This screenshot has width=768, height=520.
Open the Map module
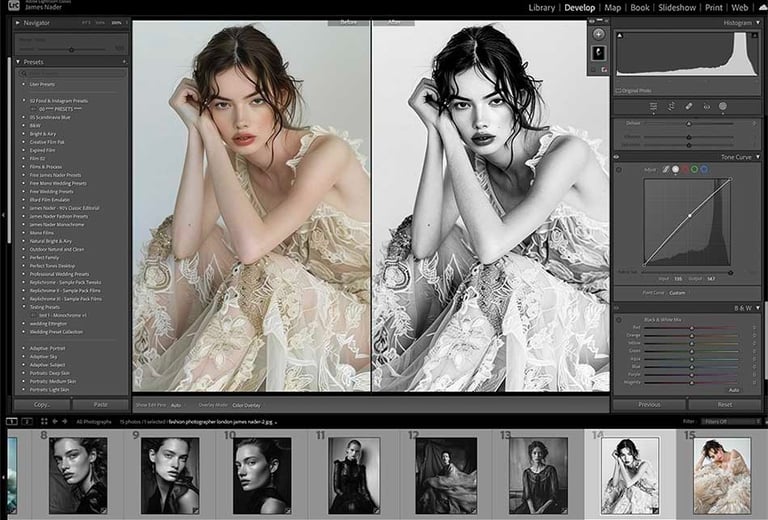[612, 7]
